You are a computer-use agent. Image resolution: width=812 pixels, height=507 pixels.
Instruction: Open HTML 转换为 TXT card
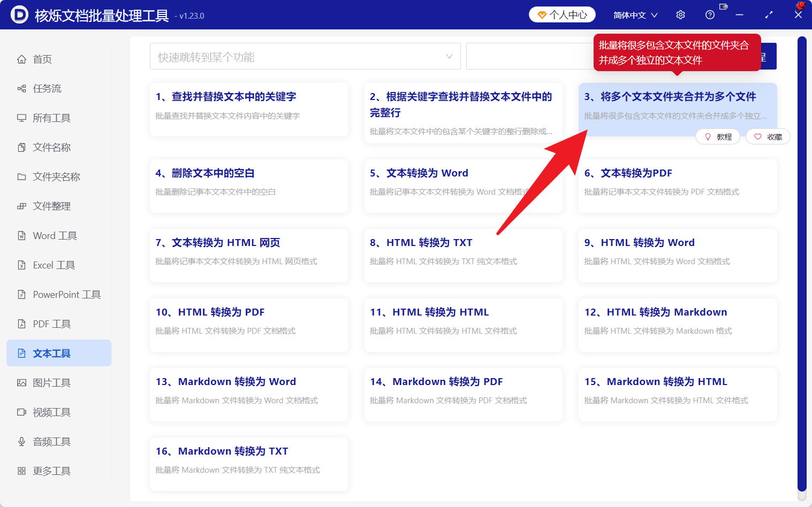click(x=463, y=256)
